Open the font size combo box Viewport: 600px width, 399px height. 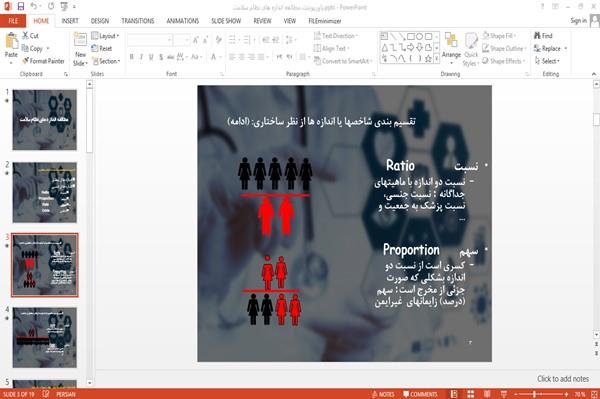(181, 40)
